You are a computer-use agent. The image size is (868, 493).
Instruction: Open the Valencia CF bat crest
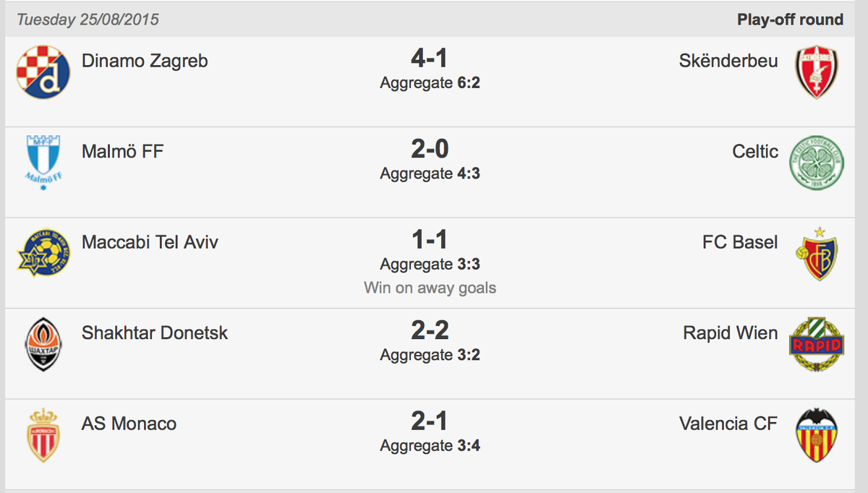817,435
